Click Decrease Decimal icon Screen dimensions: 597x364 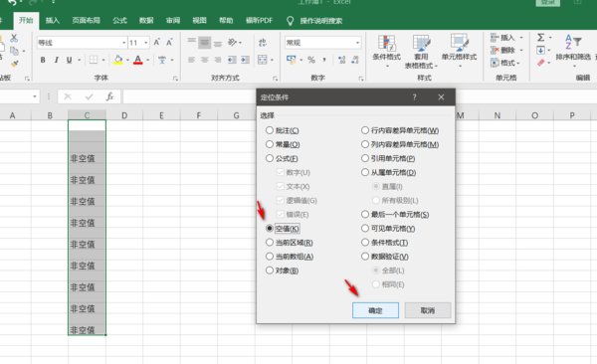pos(355,60)
